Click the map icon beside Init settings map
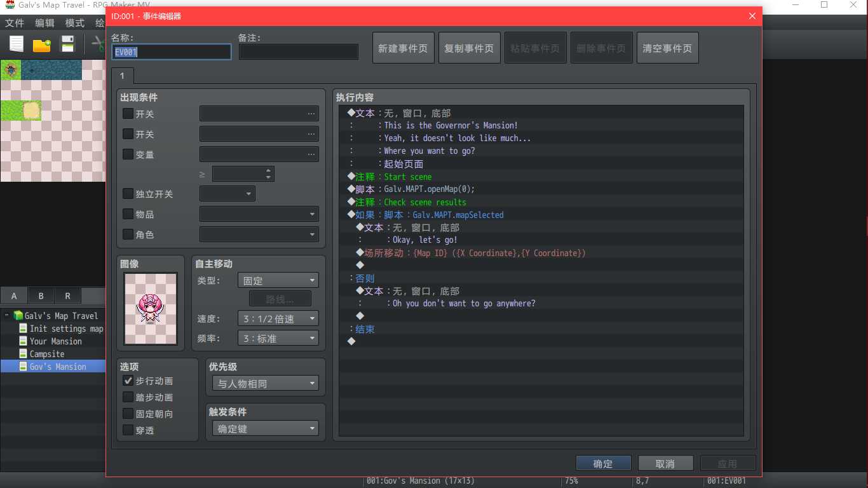The image size is (868, 488). (x=24, y=329)
